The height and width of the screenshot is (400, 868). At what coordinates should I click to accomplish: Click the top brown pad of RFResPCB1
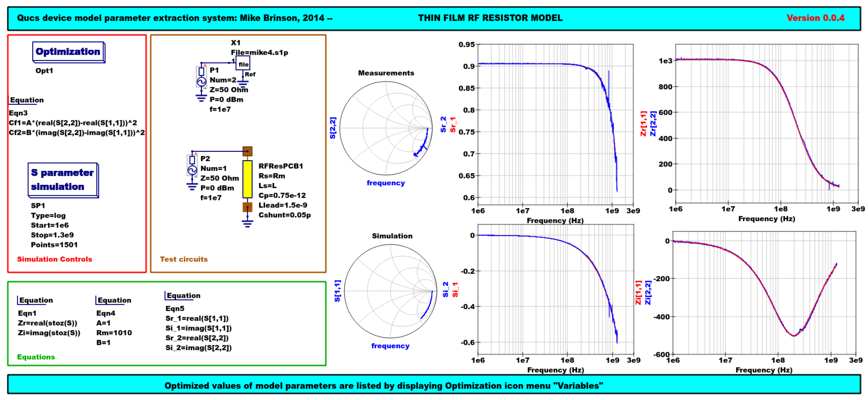pyautogui.click(x=248, y=151)
